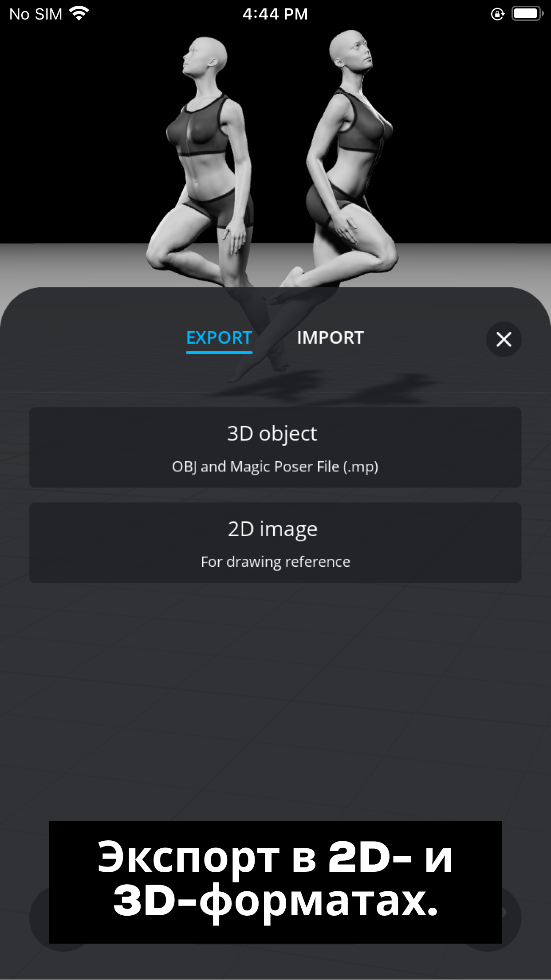The image size is (551, 980).
Task: Switch to the EXPORT tab
Action: pos(219,339)
